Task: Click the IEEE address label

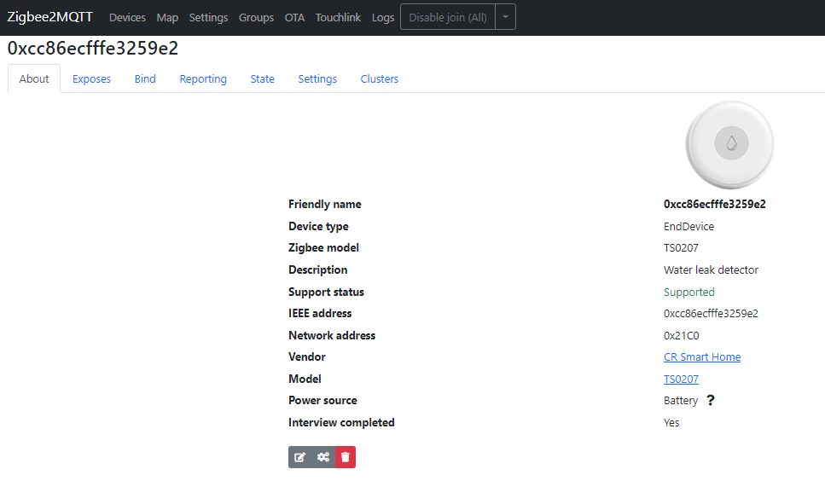Action: click(320, 314)
